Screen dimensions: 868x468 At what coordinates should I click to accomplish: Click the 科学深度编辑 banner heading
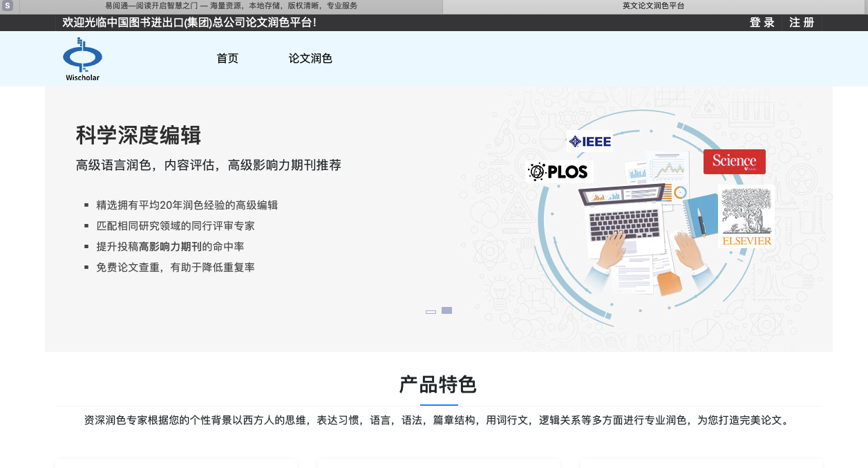click(x=138, y=135)
